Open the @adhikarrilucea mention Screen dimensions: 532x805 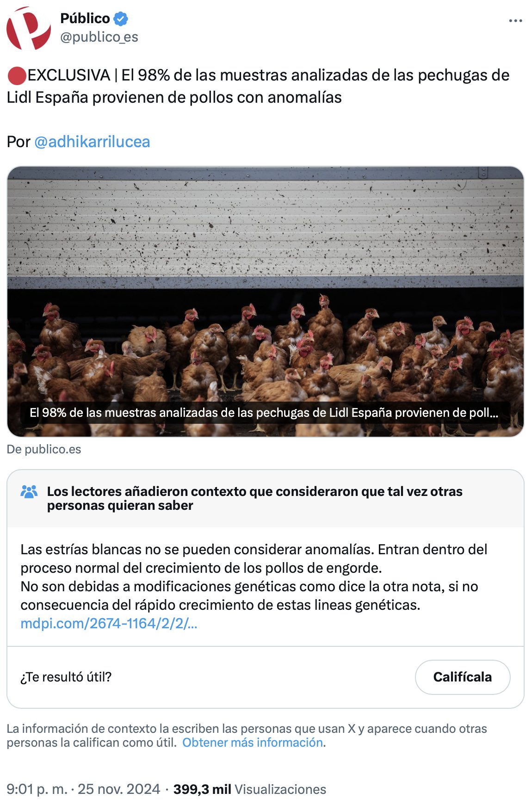tap(92, 142)
